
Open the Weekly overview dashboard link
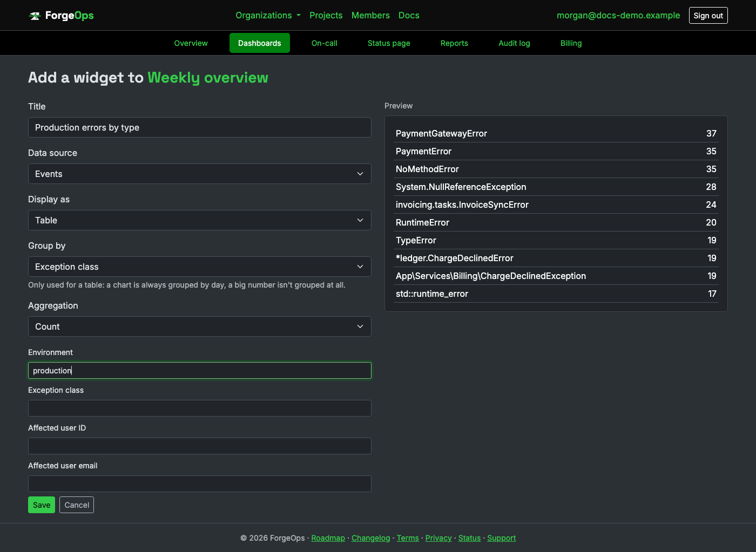point(208,78)
